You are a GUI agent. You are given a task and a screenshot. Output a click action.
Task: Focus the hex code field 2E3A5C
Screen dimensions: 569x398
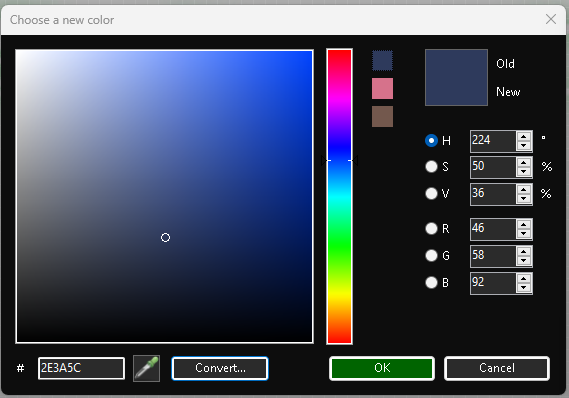pos(81,368)
